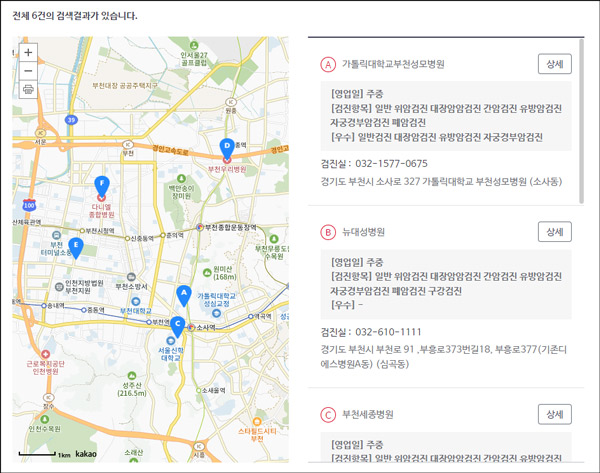The image size is (600, 473).
Task: Click 가톨릭대학교 성심교정 label
Action: click(217, 300)
